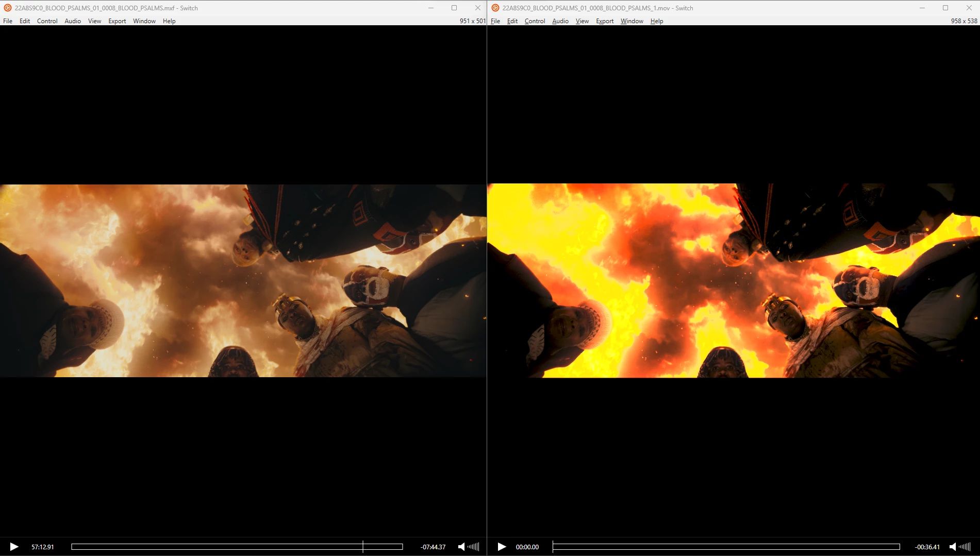Play the video in the left .mxf window

(x=14, y=547)
